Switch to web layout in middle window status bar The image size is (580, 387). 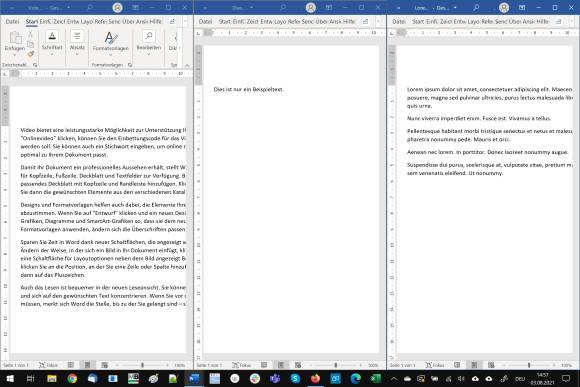[298, 365]
